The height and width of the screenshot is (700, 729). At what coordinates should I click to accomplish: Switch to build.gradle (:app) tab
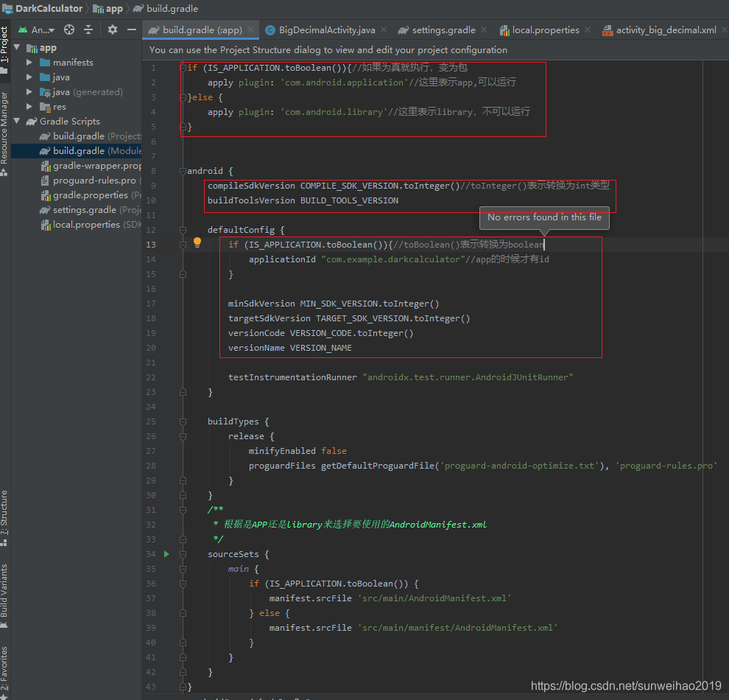click(201, 29)
